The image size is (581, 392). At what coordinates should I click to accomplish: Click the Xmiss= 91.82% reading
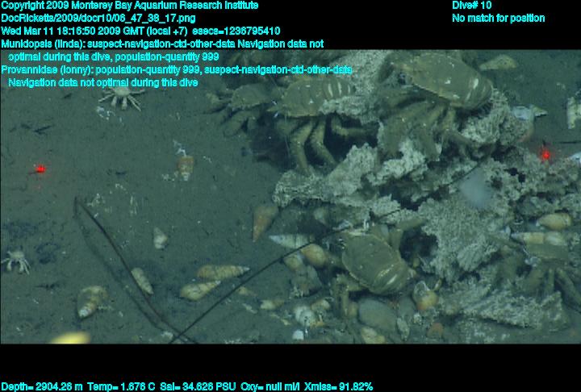(341, 386)
